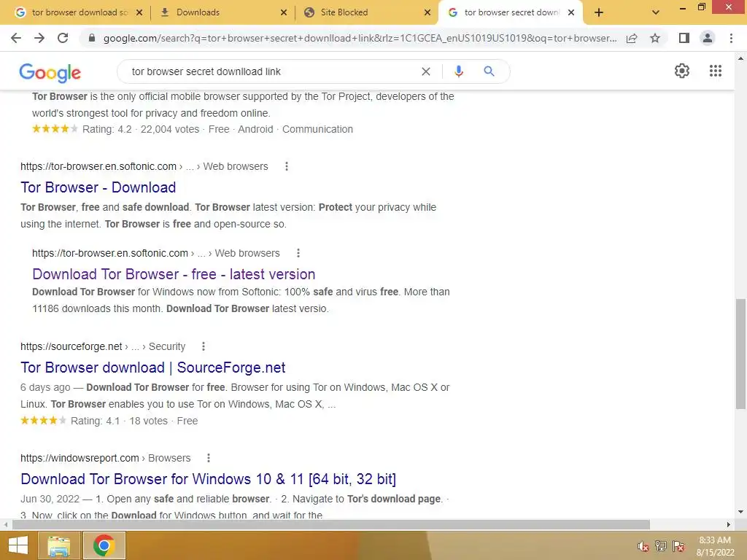Viewport: 747px width, 560px height.
Task: Open Chrome three-dot menu
Action: tap(731, 38)
